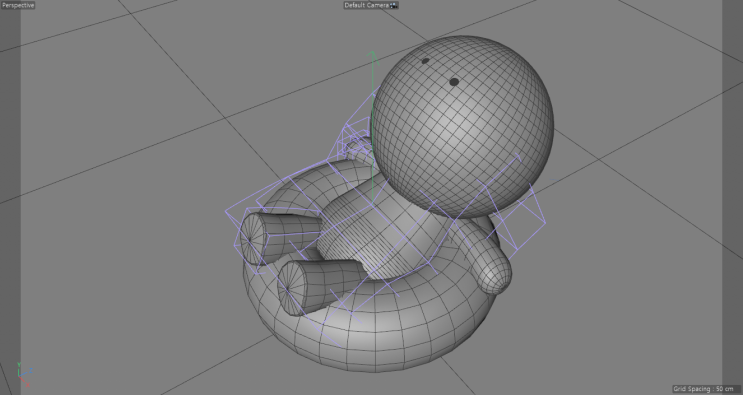
Task: Click the Default Camera label
Action: tap(366, 5)
